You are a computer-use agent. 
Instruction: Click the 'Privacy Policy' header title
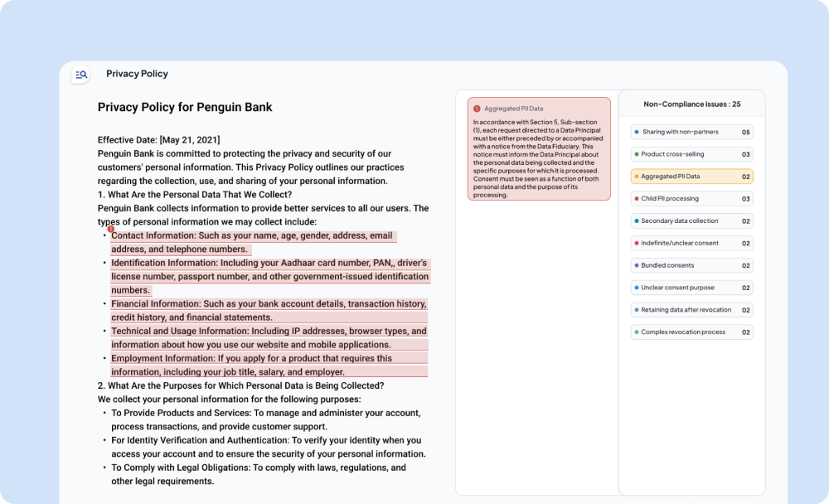[x=137, y=74]
